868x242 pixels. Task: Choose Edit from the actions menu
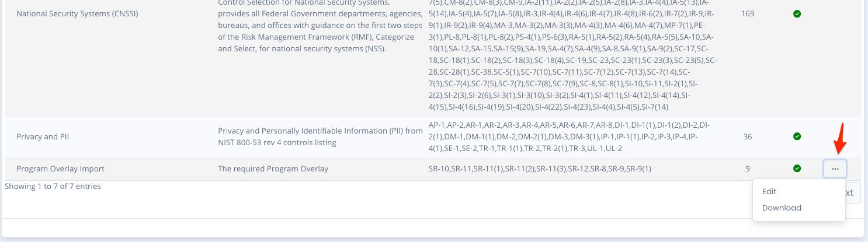(x=769, y=191)
